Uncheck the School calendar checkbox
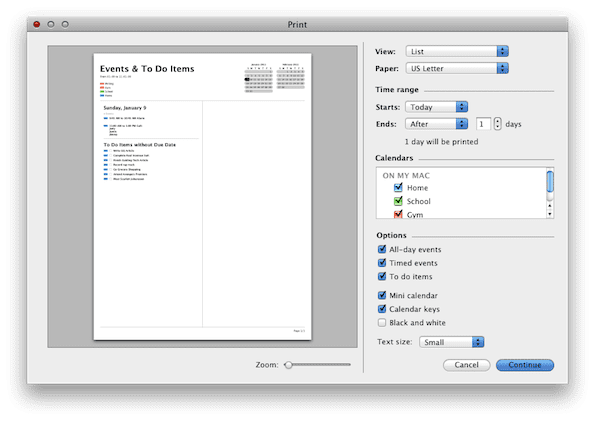The image size is (595, 421). pos(398,201)
